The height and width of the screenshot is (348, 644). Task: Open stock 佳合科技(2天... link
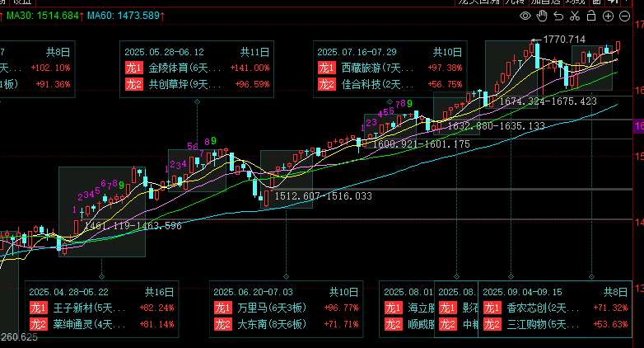(377, 84)
